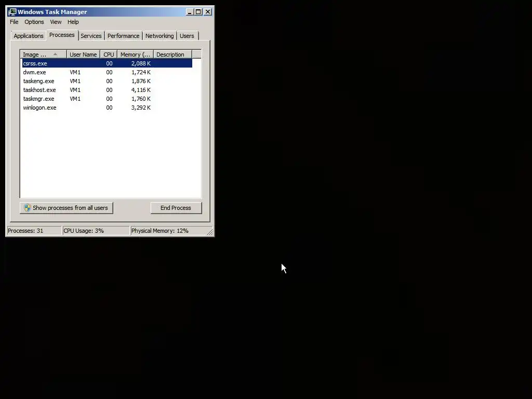Screen dimensions: 532x399
Task: Minimize the Task Manager window
Action: pyautogui.click(x=190, y=12)
